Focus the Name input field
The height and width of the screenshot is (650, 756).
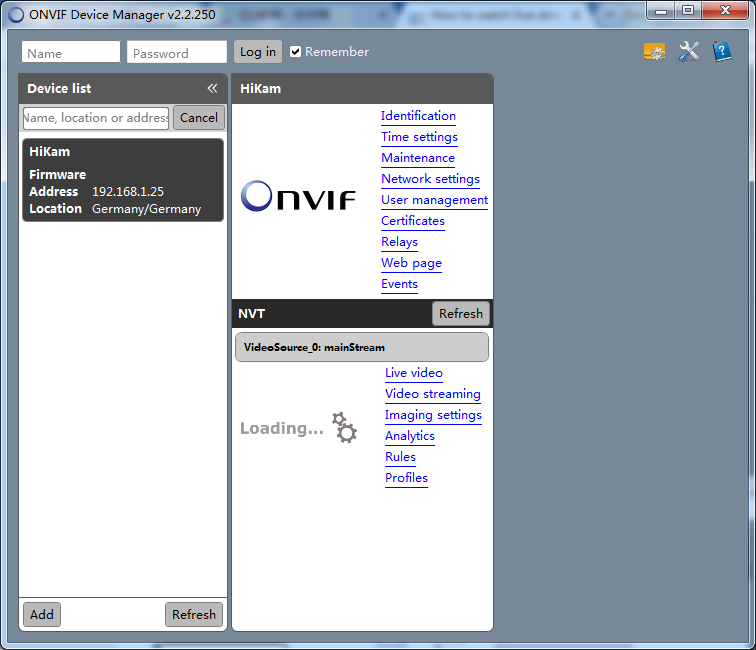click(71, 52)
